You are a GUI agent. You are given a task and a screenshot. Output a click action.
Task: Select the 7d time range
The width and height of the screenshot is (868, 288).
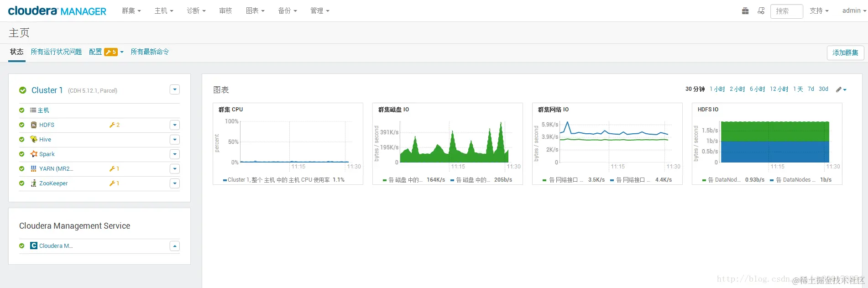tap(811, 89)
